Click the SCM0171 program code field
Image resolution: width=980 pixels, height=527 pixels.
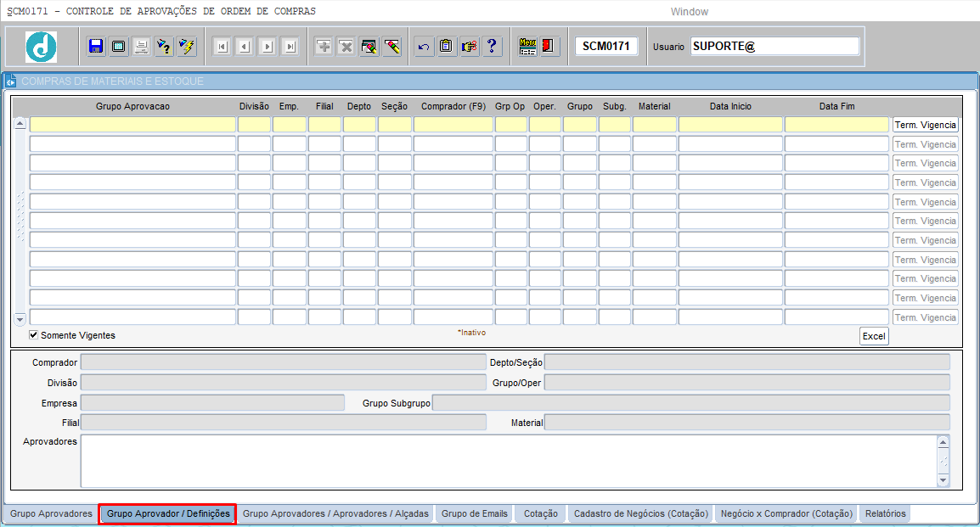[x=605, y=46]
